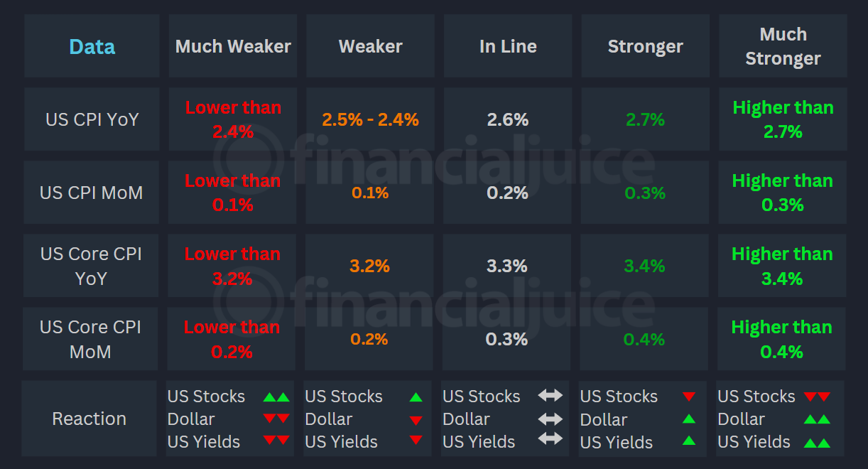Click the Higher than 3.4% cell
The width and height of the screenshot is (868, 469).
pos(782,266)
